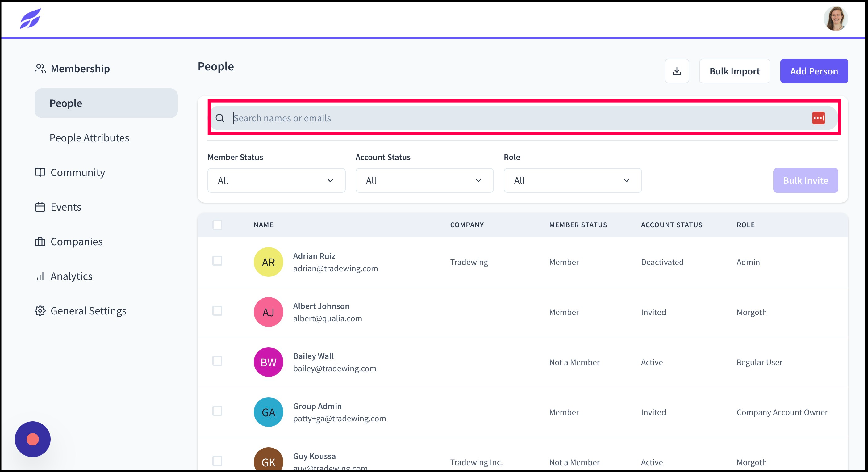The height and width of the screenshot is (472, 868).
Task: Click patty+ga@tradewing.com email text
Action: tap(340, 418)
